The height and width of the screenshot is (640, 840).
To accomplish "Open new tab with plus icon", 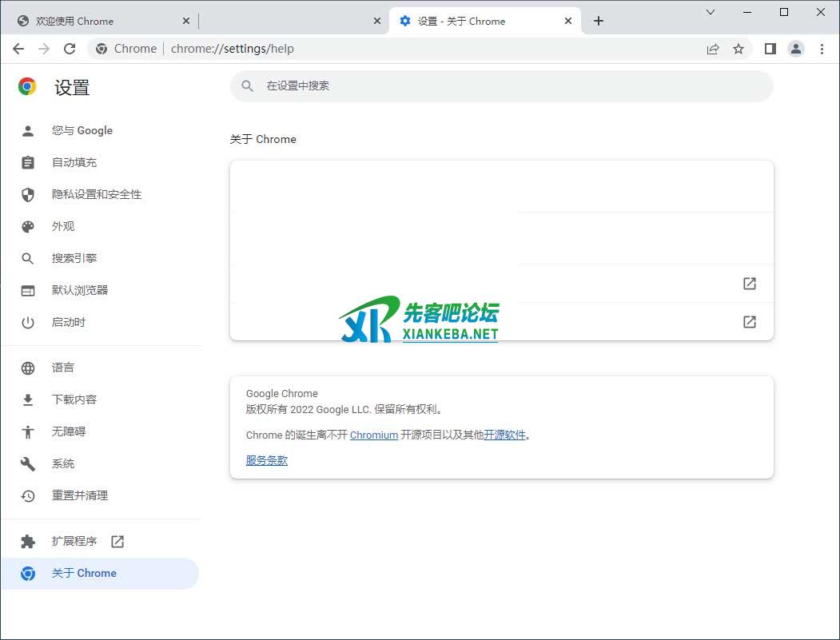I will [599, 21].
